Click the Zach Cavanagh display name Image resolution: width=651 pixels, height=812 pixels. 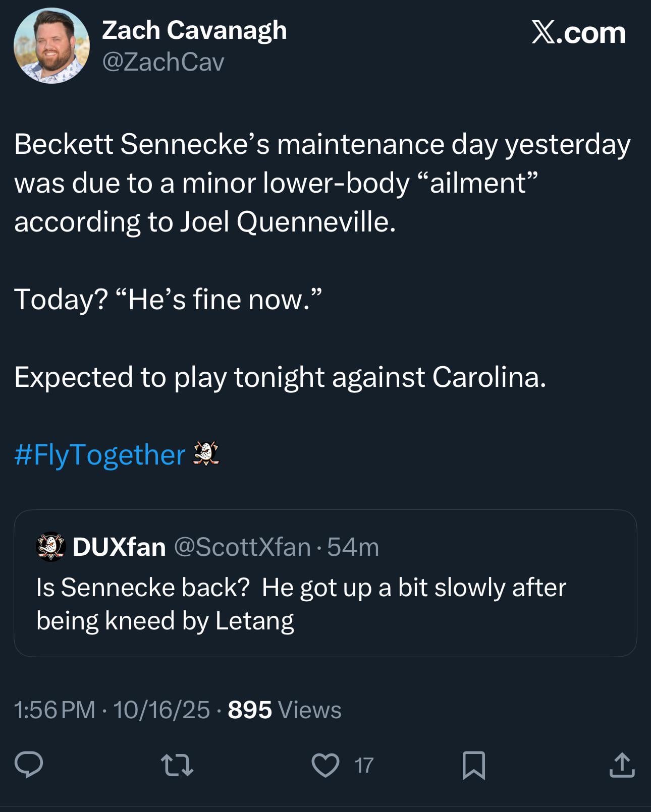(x=194, y=30)
